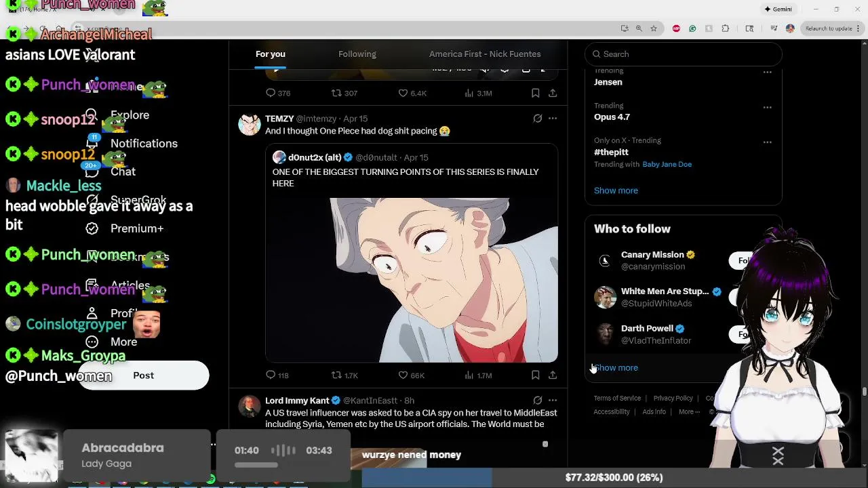The height and width of the screenshot is (488, 868).
Task: View analytics showing 3.1M views
Action: pyautogui.click(x=478, y=93)
